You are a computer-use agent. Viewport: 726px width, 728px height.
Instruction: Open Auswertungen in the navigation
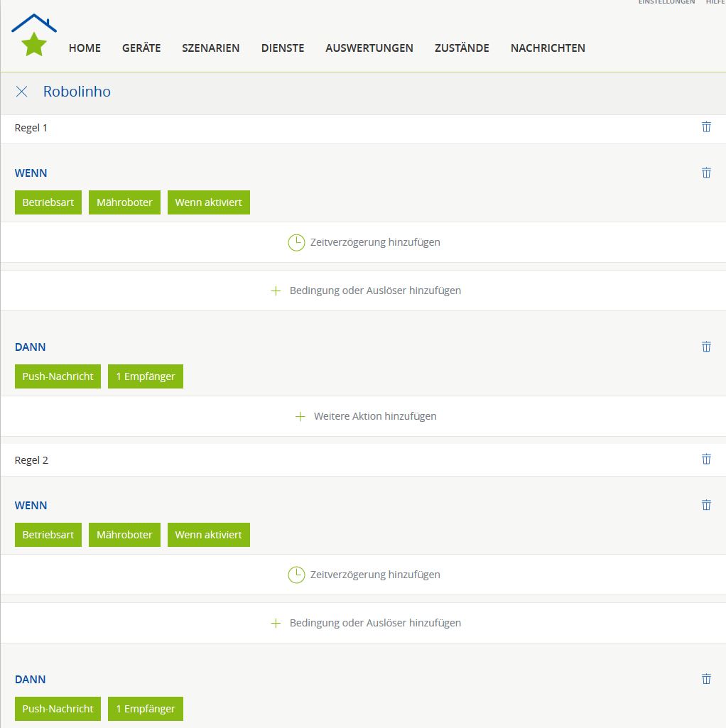(369, 48)
